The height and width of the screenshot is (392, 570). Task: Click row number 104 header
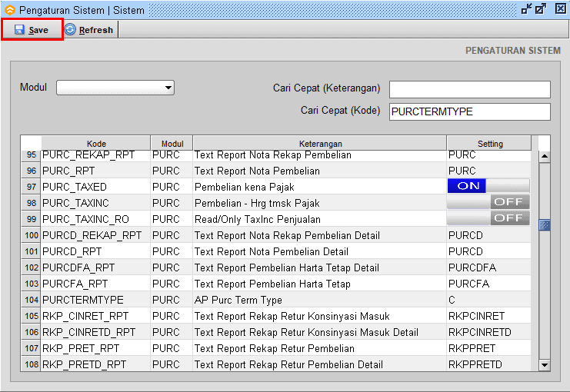pos(32,300)
